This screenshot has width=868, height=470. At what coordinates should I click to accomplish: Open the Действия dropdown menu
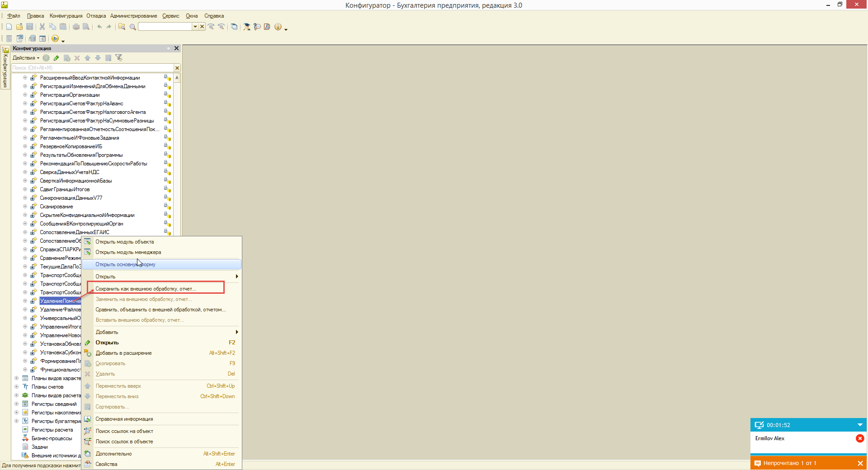(x=26, y=58)
